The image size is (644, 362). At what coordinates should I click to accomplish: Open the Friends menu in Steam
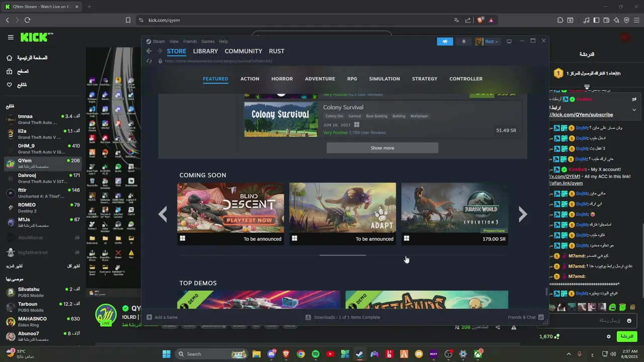[x=190, y=41]
